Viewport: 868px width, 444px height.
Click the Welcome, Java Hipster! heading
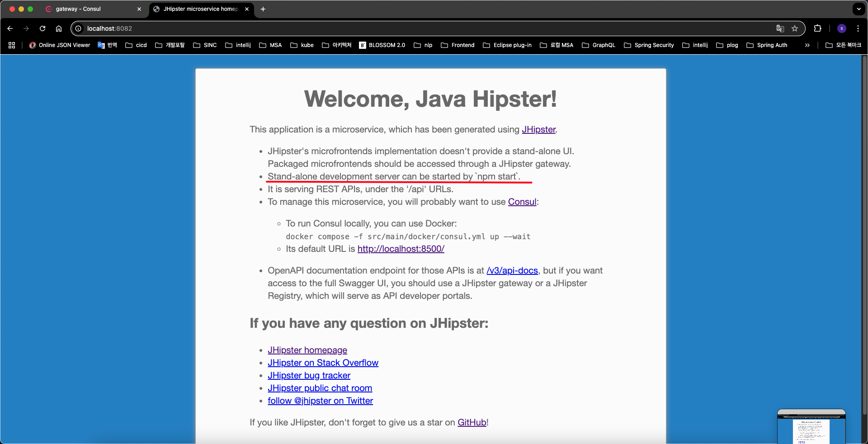(x=430, y=99)
